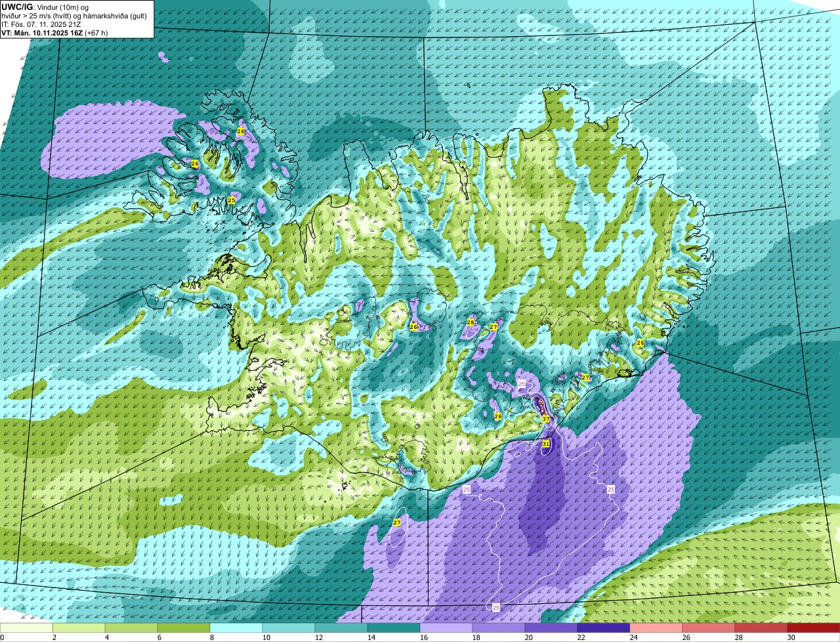Viewport: 840px width, 642px height.
Task: Pick the 8–10 m/s bright cyan swatch
Action: point(236,628)
